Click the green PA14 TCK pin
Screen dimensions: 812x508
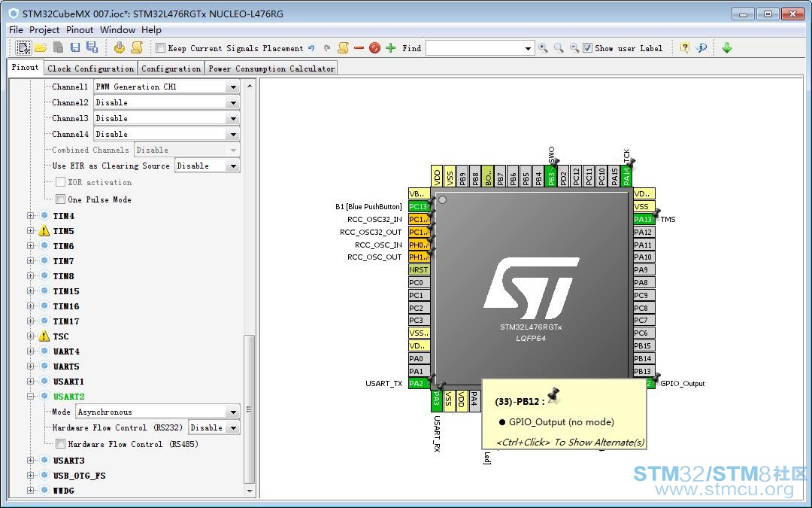pos(626,176)
